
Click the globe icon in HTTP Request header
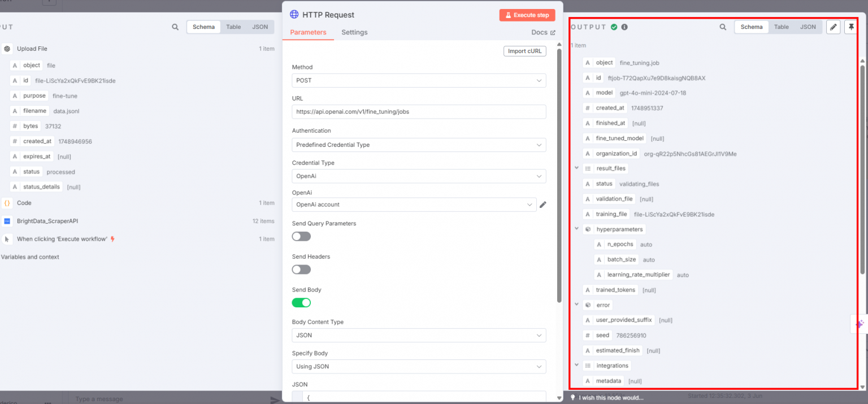point(293,15)
